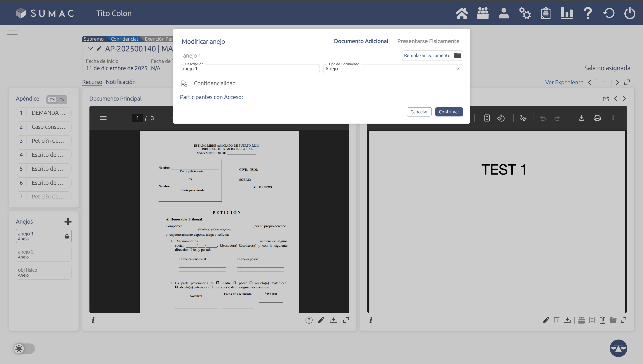This screenshot has height=364, width=643.
Task: Click the paperclip attach icon below viewer
Action: click(x=603, y=320)
